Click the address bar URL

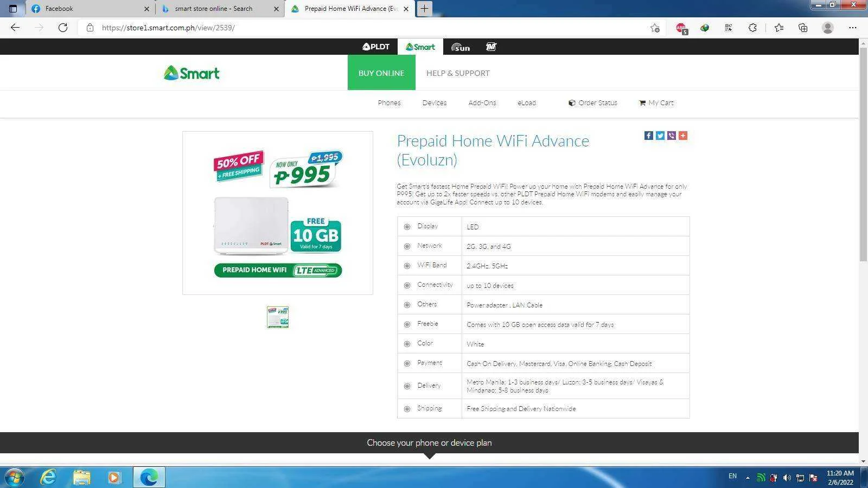coord(168,28)
